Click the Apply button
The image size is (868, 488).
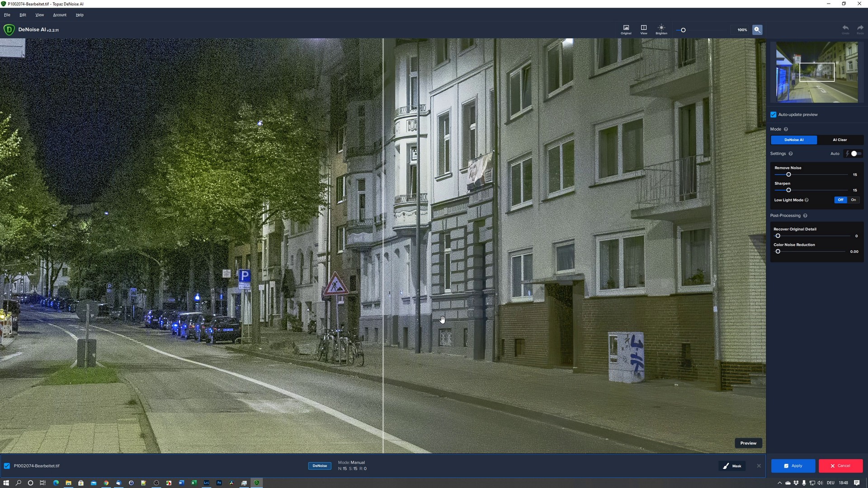[793, 466]
